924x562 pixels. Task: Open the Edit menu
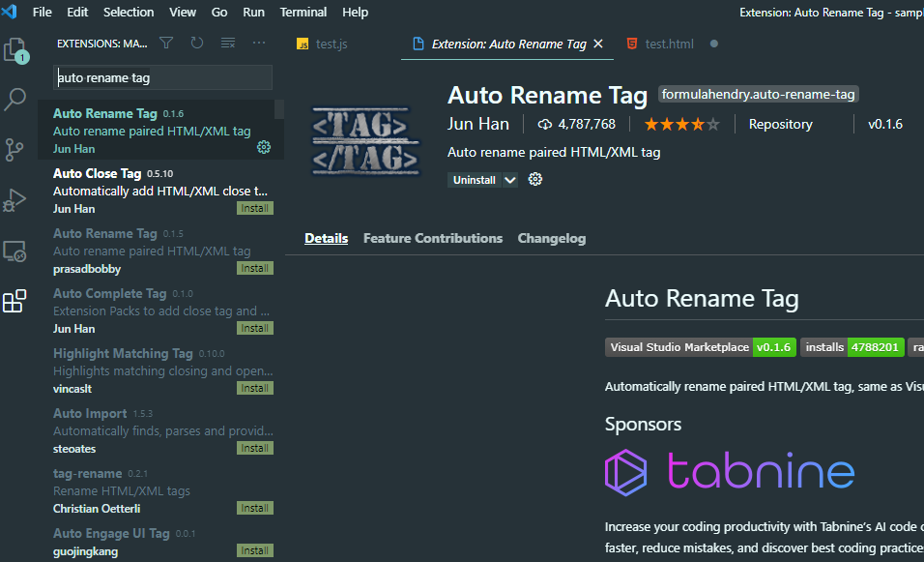77,12
